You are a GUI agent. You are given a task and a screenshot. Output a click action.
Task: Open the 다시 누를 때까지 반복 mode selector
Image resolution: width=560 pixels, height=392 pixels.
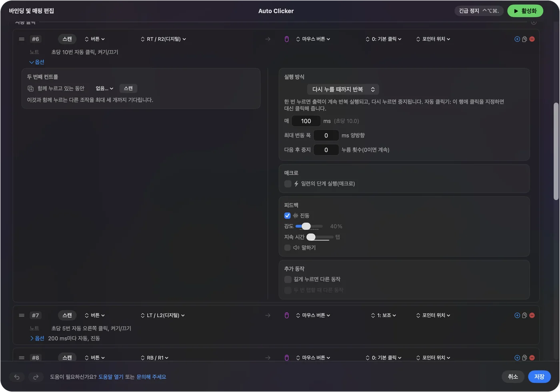(x=343, y=90)
